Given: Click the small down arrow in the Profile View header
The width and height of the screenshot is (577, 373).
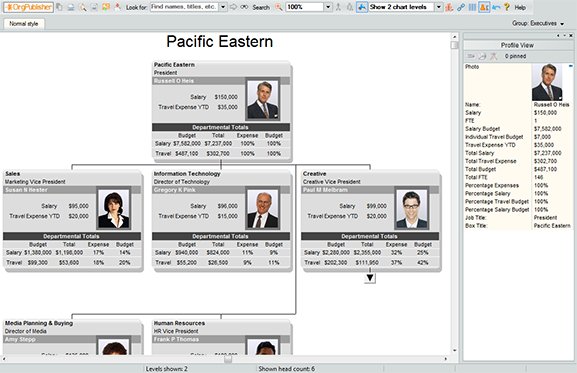Looking at the screenshot, I should pos(564,36).
